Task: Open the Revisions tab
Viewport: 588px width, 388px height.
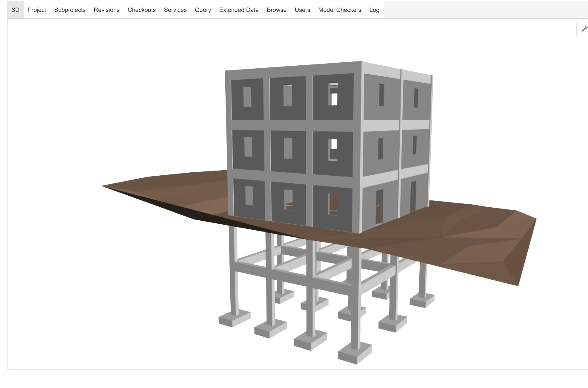Action: 106,10
